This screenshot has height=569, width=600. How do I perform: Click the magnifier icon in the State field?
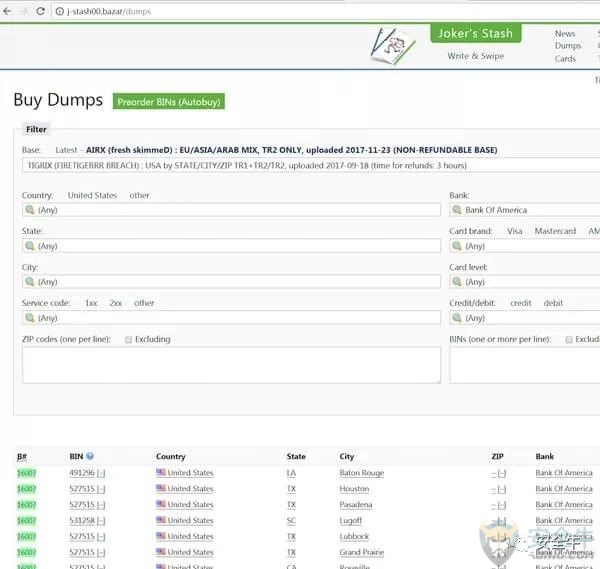[29, 246]
